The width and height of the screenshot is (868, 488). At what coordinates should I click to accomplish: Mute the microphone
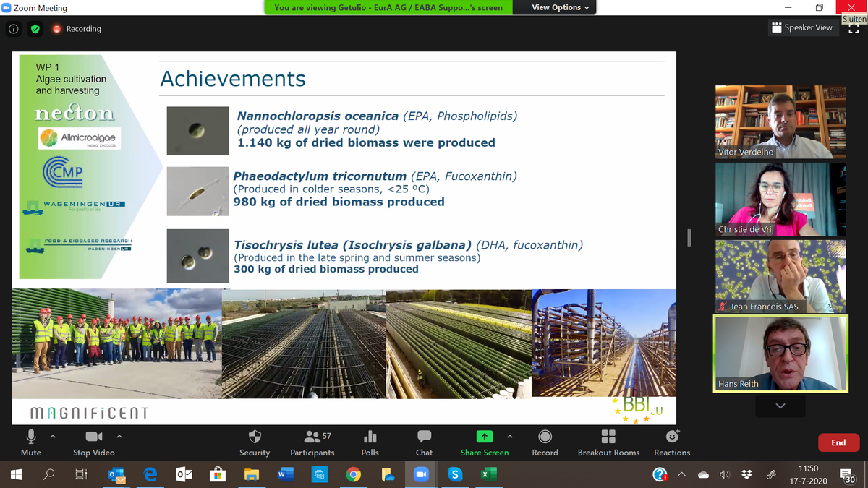coord(31,442)
